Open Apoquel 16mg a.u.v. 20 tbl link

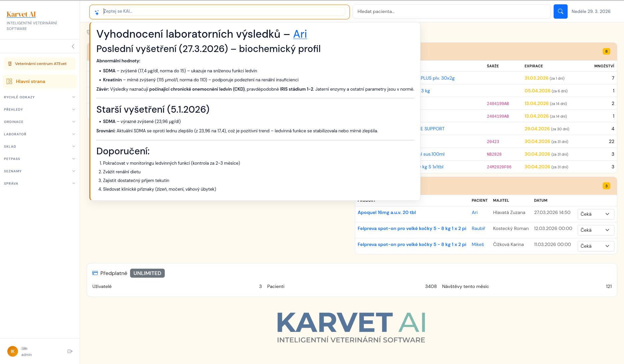(x=387, y=212)
